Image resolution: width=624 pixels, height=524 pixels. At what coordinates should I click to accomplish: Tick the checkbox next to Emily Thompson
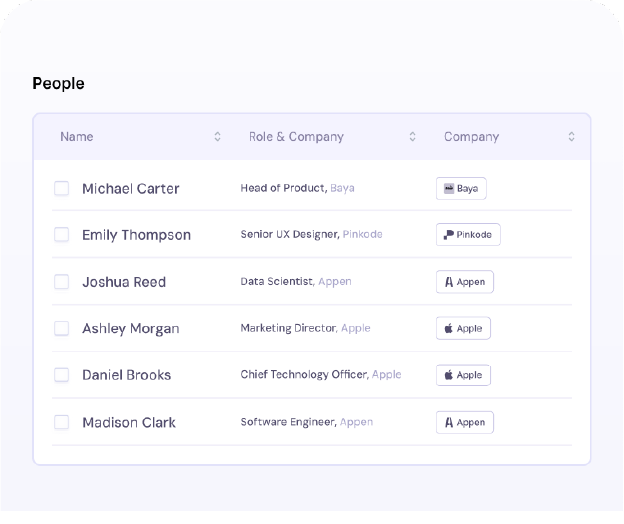(62, 235)
